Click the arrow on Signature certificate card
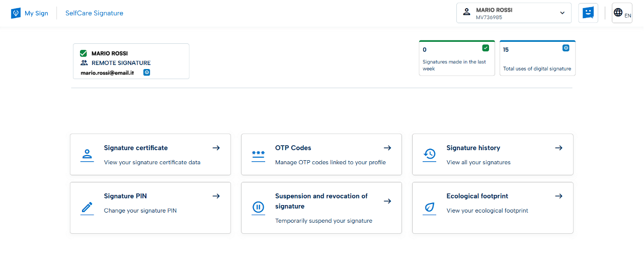 216,148
